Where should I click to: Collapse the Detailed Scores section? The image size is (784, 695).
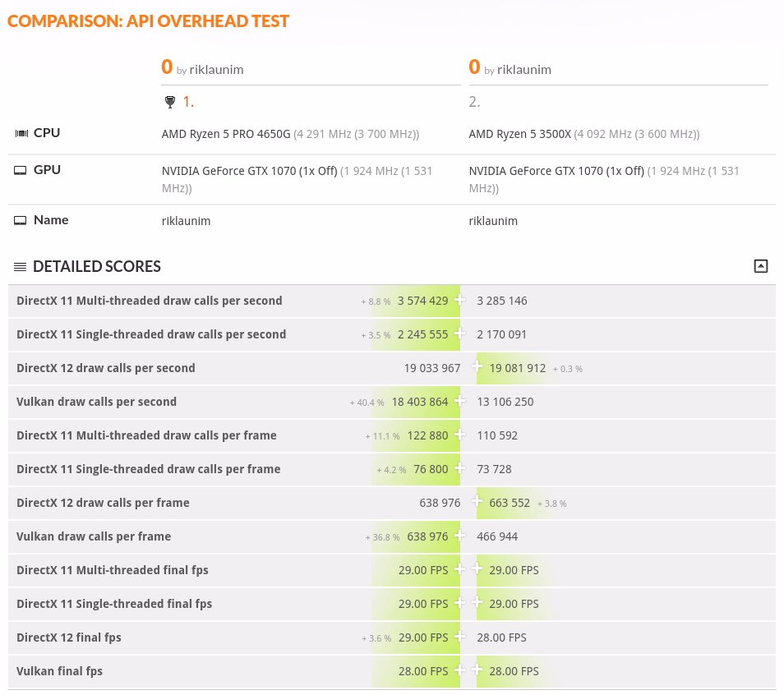pos(760,266)
